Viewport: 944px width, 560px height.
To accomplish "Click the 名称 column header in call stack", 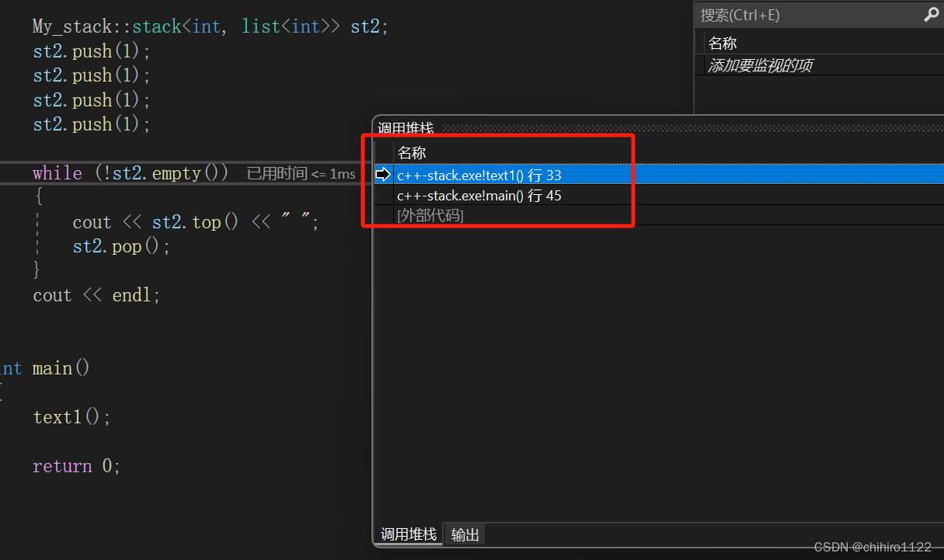I will pyautogui.click(x=411, y=152).
